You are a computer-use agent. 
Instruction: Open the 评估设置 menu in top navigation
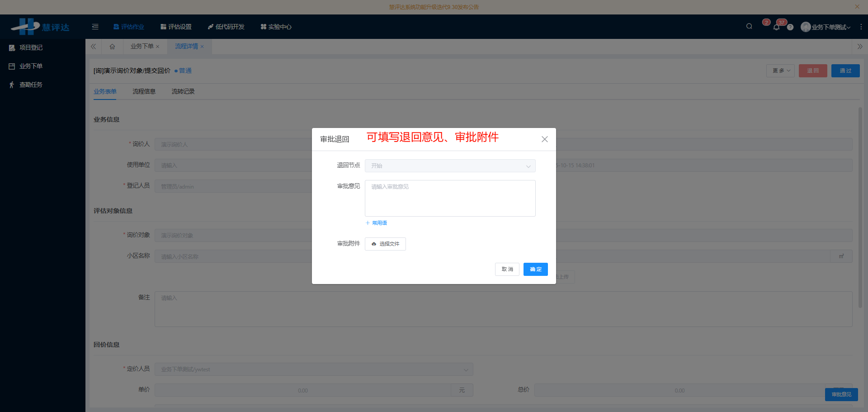179,27
